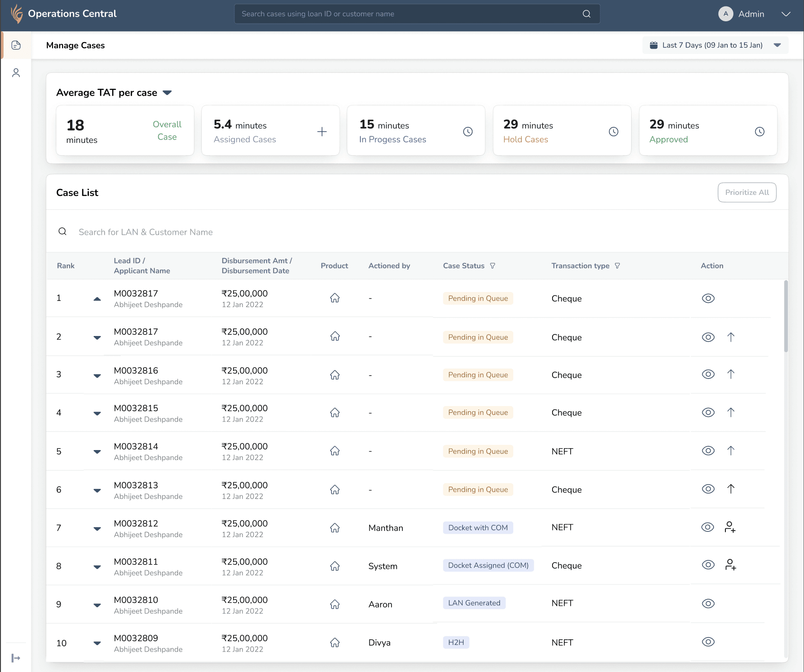Toggle the eye view icon for M0032810
This screenshot has width=804, height=672.
(708, 603)
